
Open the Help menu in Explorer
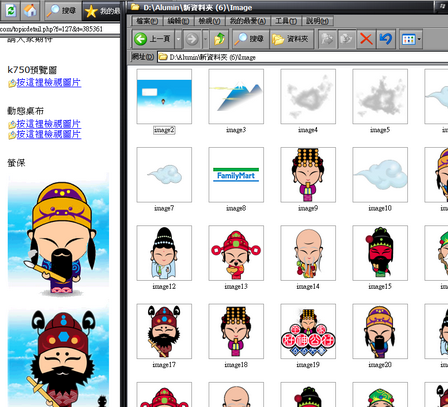click(x=317, y=21)
